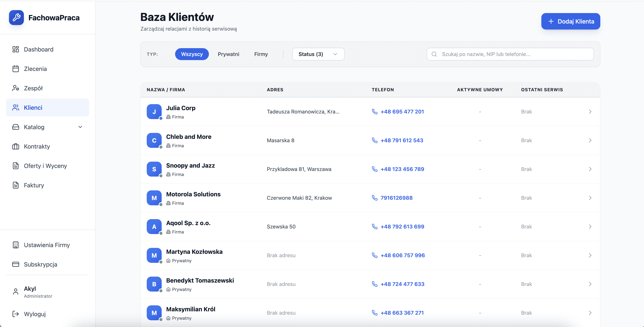Image resolution: width=644 pixels, height=327 pixels.
Task: Select the Wszyscy type filter
Action: tap(192, 54)
